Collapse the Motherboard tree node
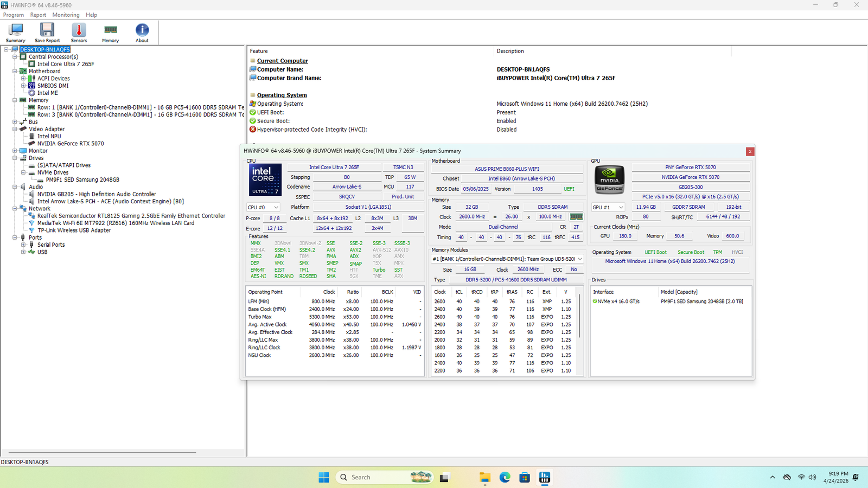The width and height of the screenshot is (868, 488). (15, 71)
